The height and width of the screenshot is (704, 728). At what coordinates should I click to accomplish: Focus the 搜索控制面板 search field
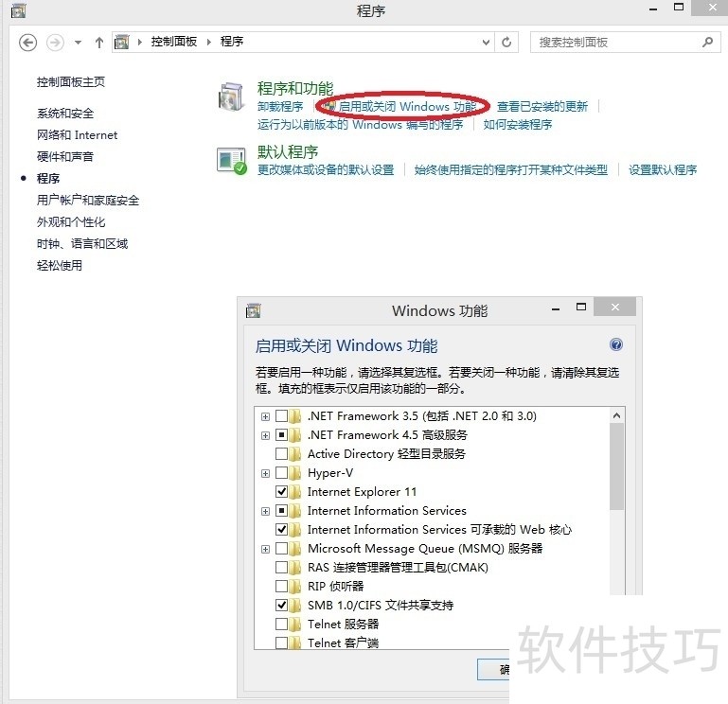625,43
